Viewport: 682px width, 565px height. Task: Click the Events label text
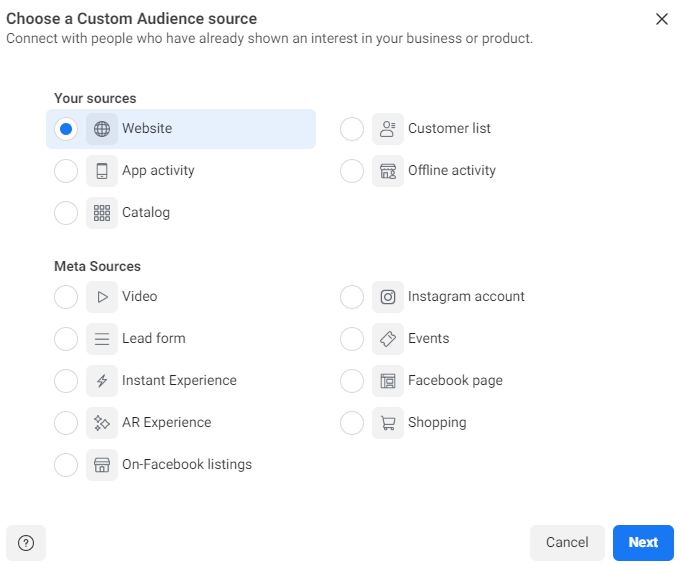(428, 338)
